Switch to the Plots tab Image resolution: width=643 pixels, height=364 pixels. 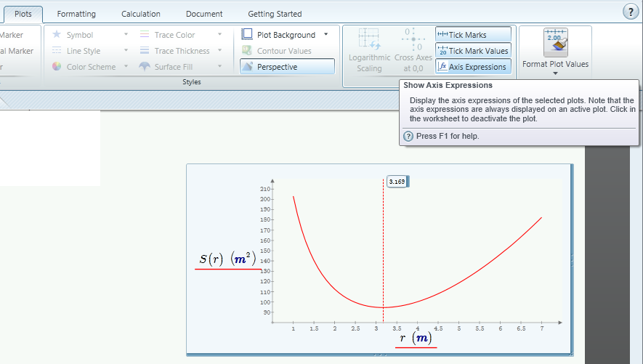23,14
